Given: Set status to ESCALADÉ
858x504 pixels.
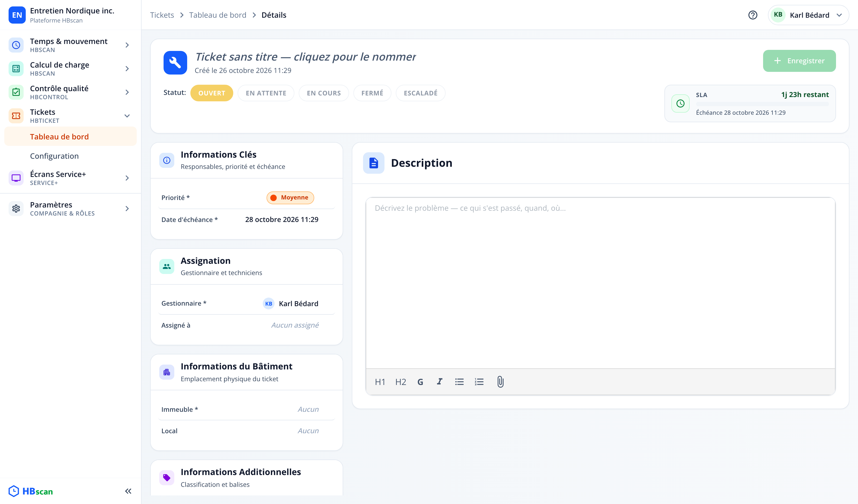Looking at the screenshot, I should click(420, 93).
